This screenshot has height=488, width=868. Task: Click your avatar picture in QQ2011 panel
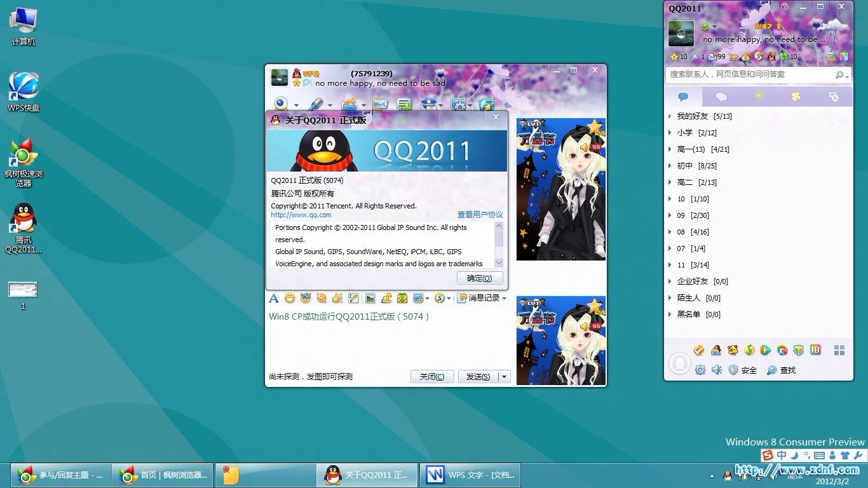click(x=681, y=34)
